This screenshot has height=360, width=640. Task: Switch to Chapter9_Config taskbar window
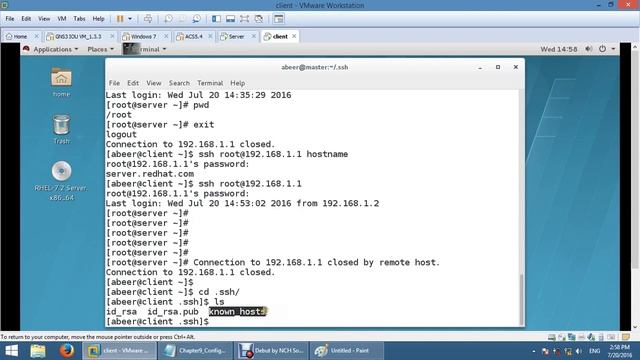[x=195, y=351]
